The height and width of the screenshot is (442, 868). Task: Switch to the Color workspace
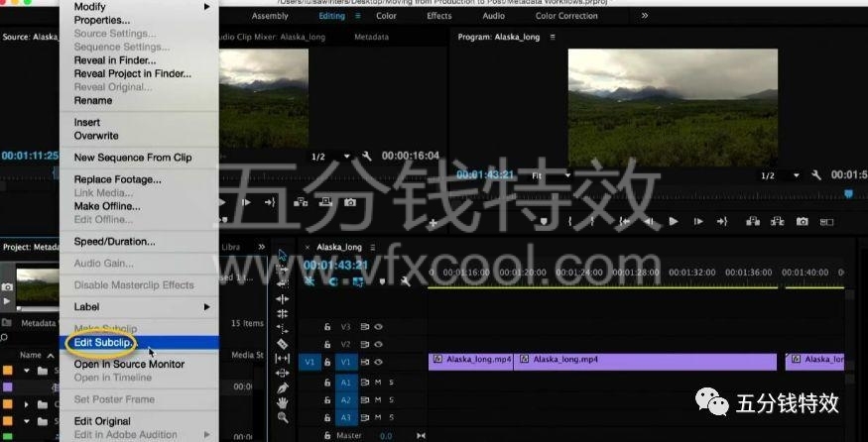coord(386,16)
